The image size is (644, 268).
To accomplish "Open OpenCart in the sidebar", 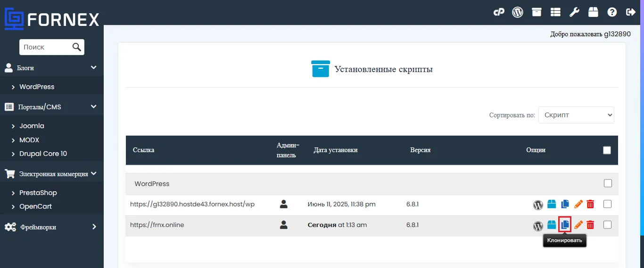I will click(x=35, y=206).
